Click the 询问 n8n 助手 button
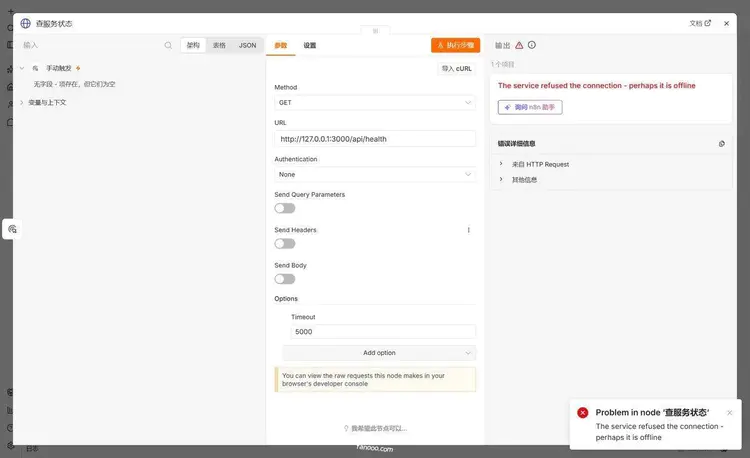750x458 pixels. (530, 107)
